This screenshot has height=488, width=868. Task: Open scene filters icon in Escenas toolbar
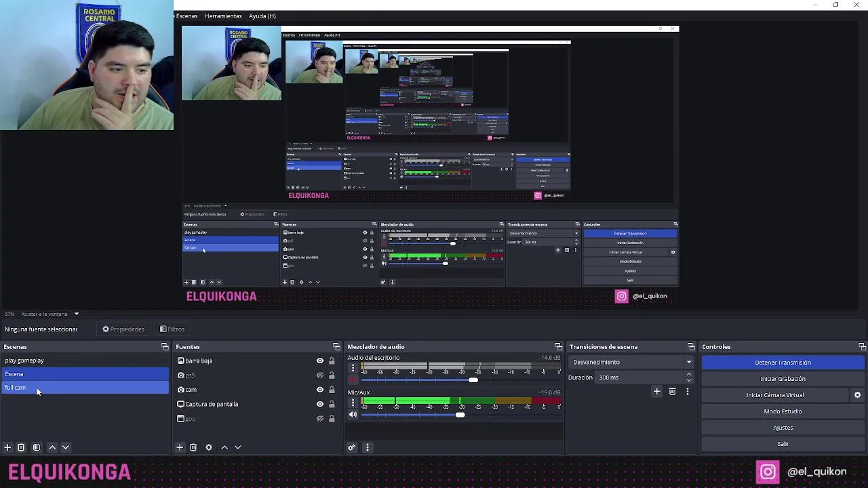[37, 447]
